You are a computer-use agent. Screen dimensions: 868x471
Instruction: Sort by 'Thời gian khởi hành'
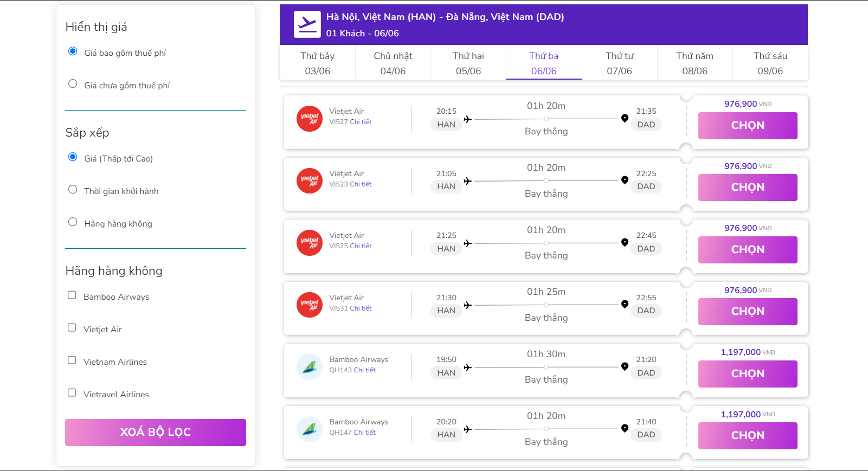coord(73,190)
